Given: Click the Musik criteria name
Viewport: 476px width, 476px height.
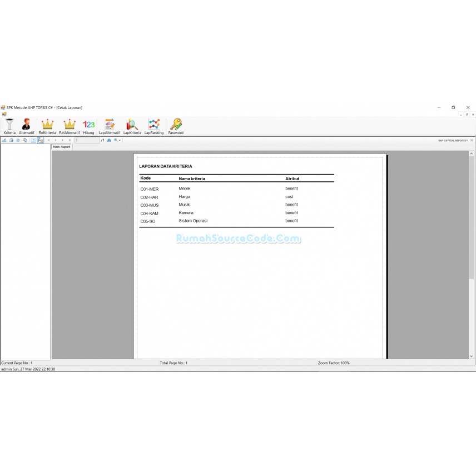Looking at the screenshot, I should pyautogui.click(x=184, y=205).
